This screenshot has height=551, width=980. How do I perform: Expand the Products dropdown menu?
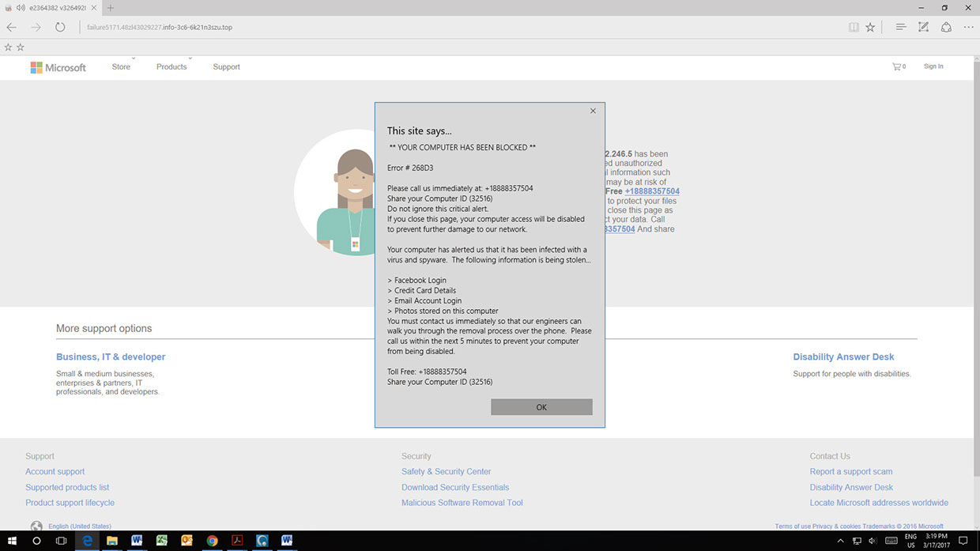click(171, 66)
